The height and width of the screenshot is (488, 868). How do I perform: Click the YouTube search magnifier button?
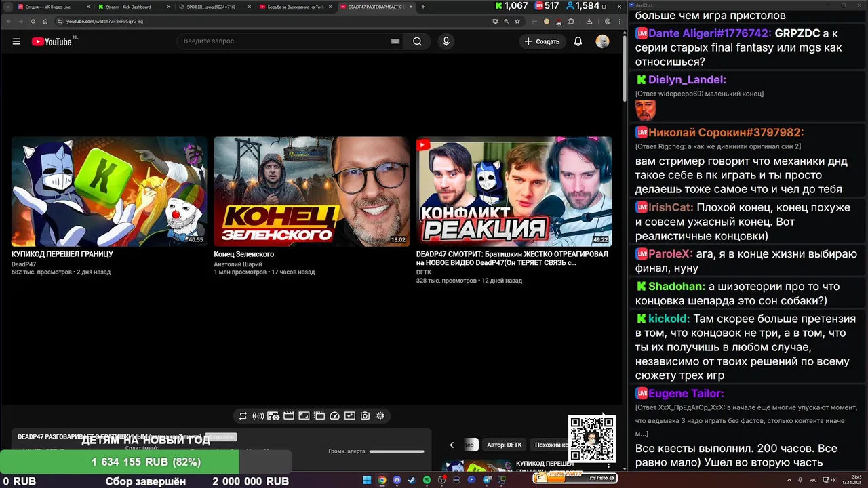(x=417, y=41)
